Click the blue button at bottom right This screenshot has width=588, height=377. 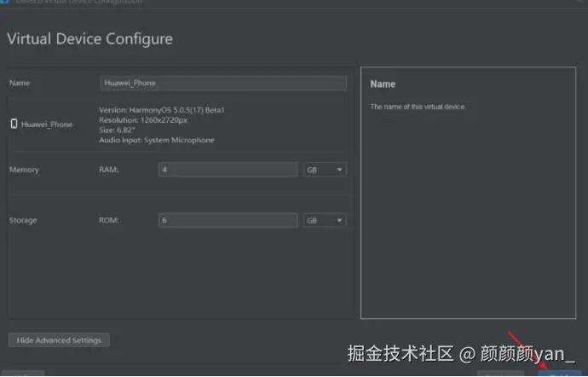561,373
